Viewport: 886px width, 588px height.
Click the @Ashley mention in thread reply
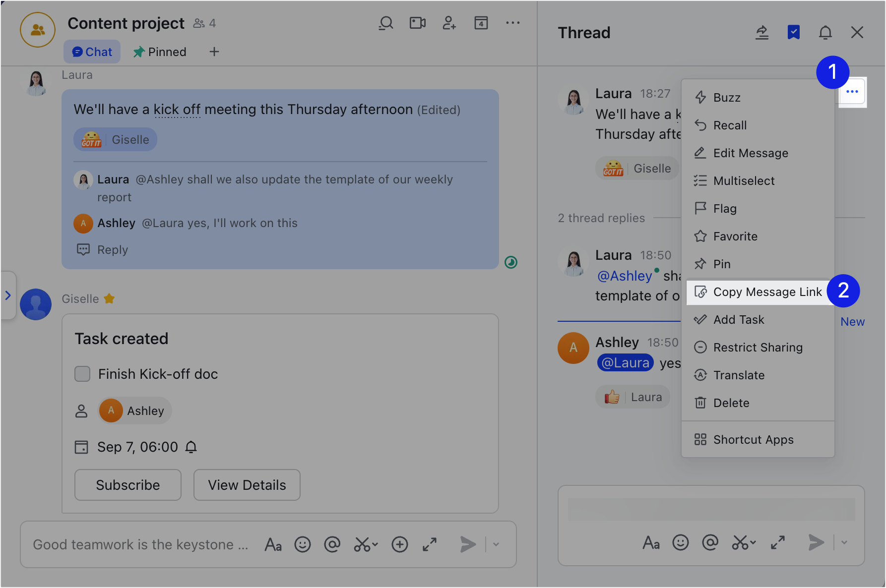(x=625, y=276)
